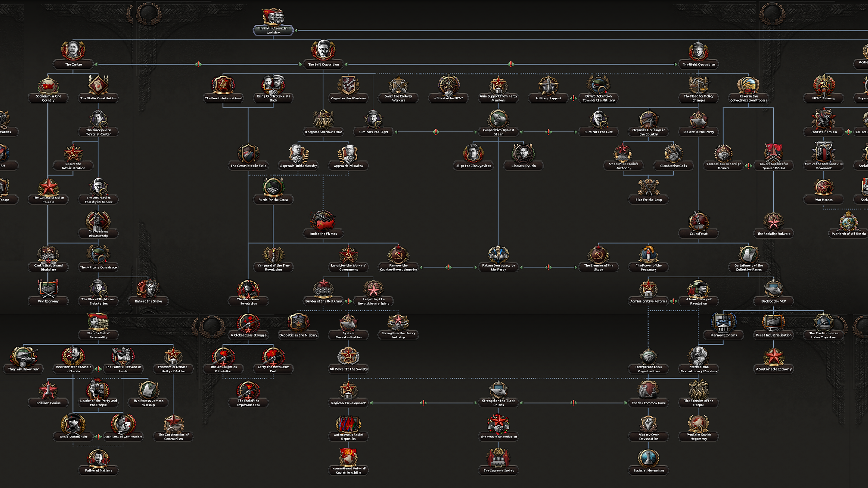
Task: Select The Supreme Soviet focus icon
Action: 498,458
